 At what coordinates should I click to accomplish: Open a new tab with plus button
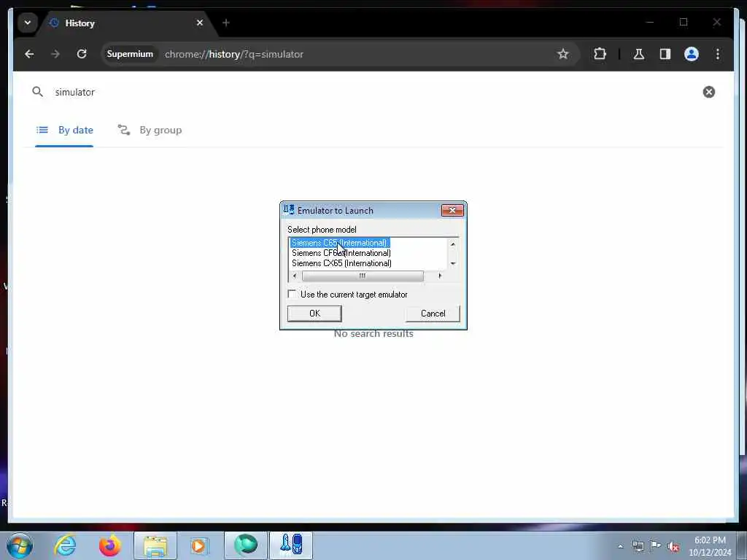pyautogui.click(x=226, y=23)
